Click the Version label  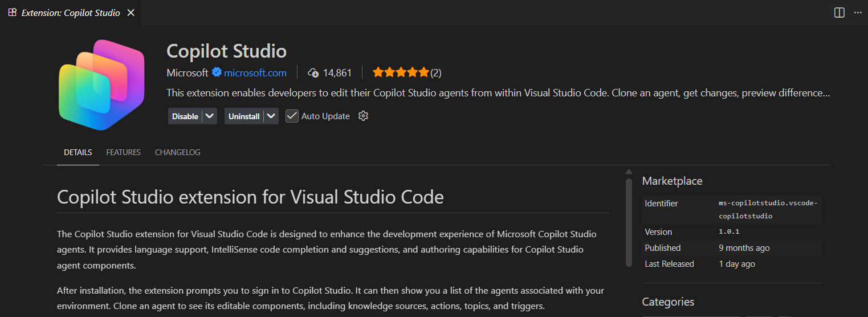tap(658, 232)
